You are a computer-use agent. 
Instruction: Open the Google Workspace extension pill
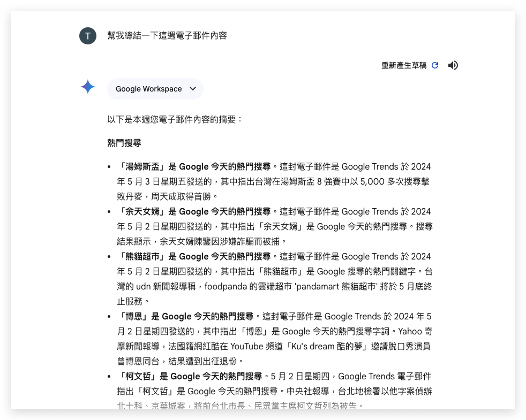click(x=155, y=89)
